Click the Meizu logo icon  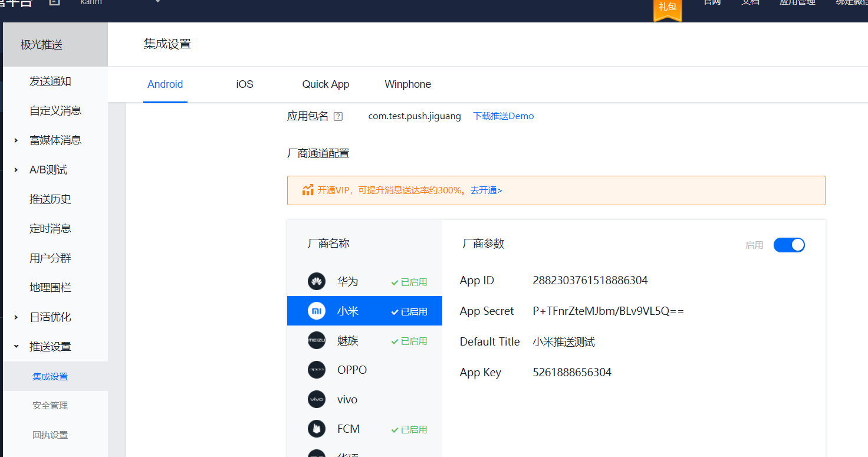317,340
